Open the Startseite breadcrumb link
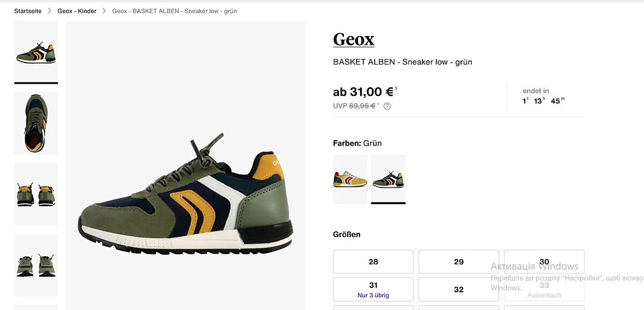This screenshot has height=310, width=644. [28, 11]
